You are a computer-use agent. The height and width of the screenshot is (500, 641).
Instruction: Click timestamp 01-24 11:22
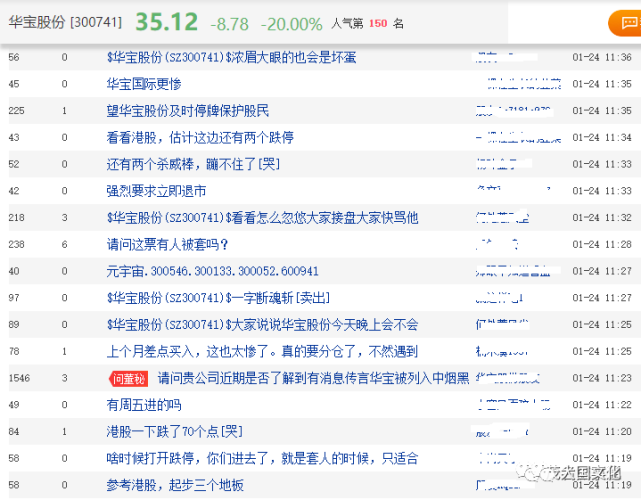coord(602,405)
